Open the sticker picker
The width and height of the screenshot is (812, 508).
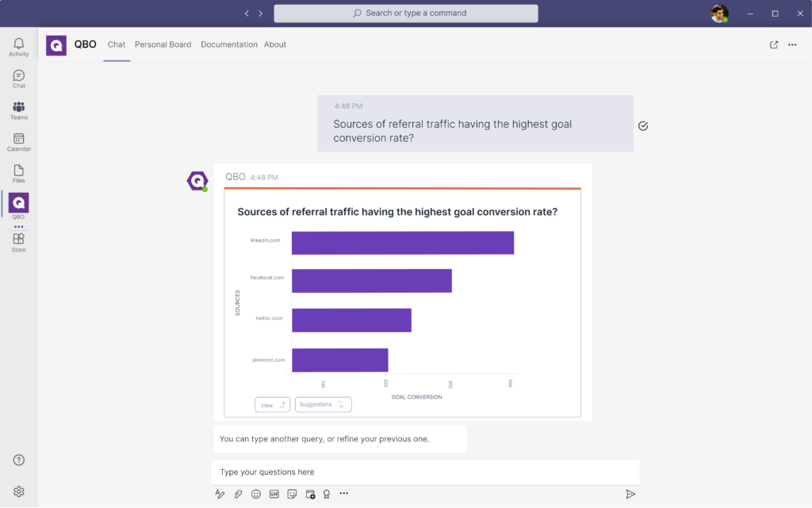(x=292, y=494)
